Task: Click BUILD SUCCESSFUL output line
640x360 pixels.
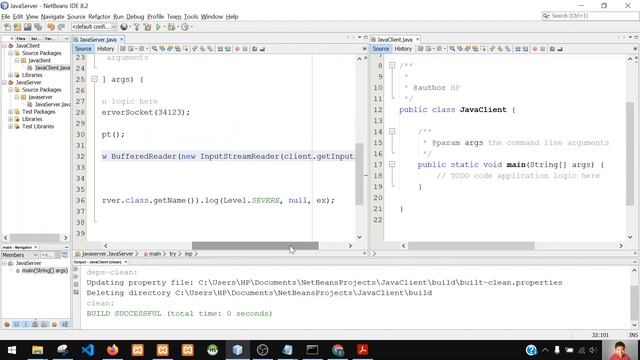Action: tap(179, 313)
